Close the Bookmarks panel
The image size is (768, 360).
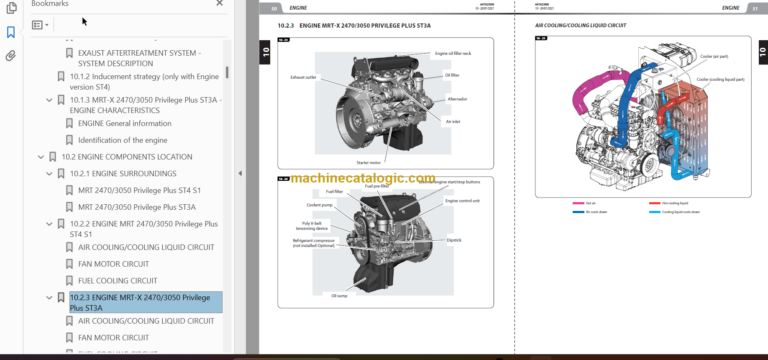219,3
